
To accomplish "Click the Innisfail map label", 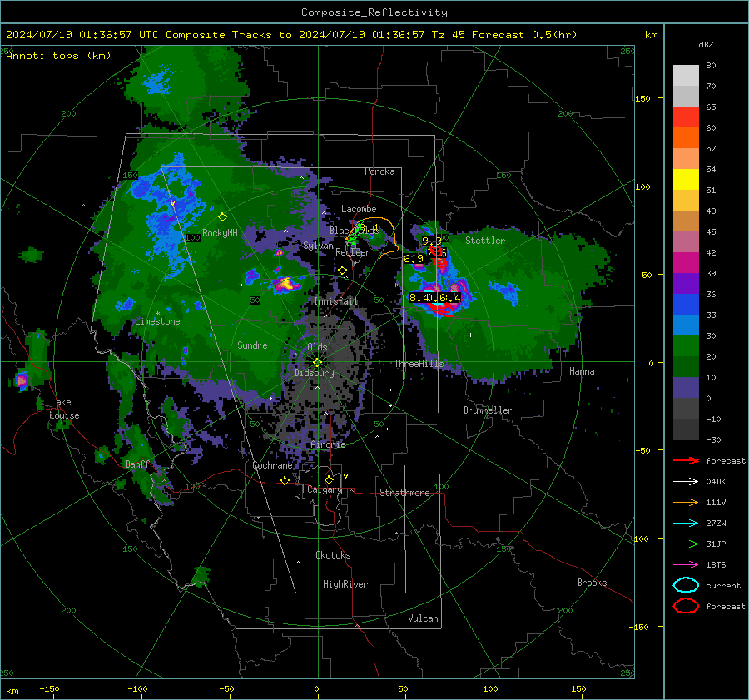I will [x=336, y=301].
